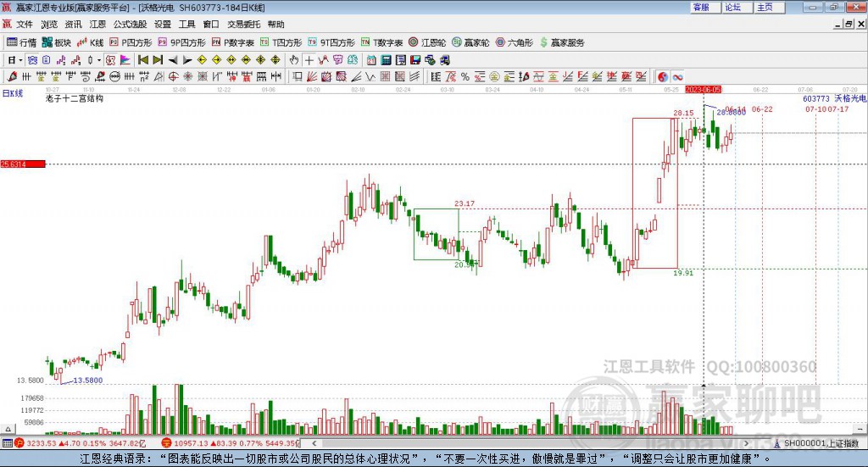The height and width of the screenshot is (467, 868).
Task: Click the yin-yang taiji icon
Action: 663,77
